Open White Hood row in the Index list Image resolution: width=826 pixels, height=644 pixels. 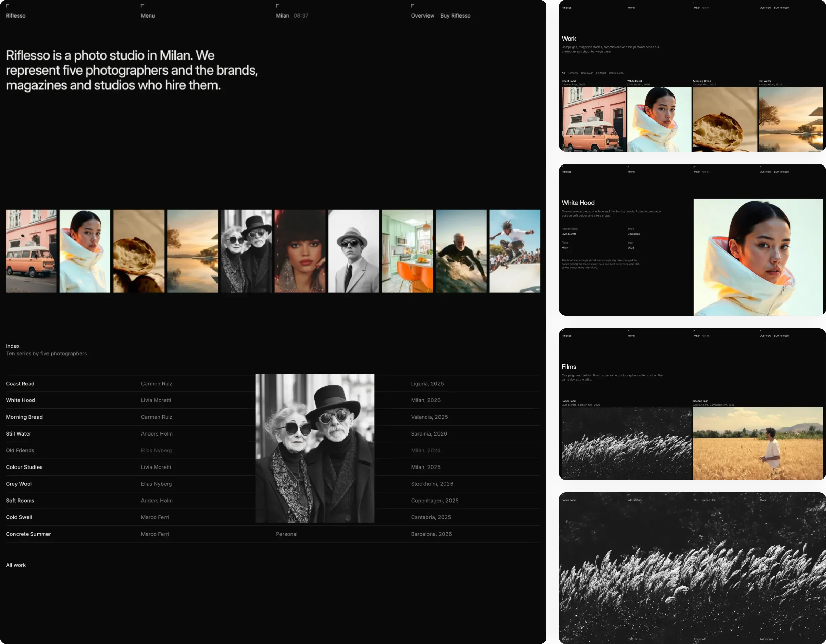pyautogui.click(x=273, y=400)
